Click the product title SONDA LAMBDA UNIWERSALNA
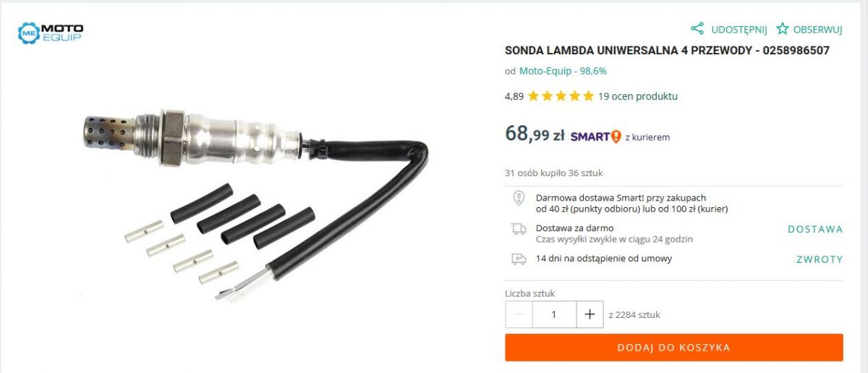The width and height of the screenshot is (868, 373). (667, 51)
